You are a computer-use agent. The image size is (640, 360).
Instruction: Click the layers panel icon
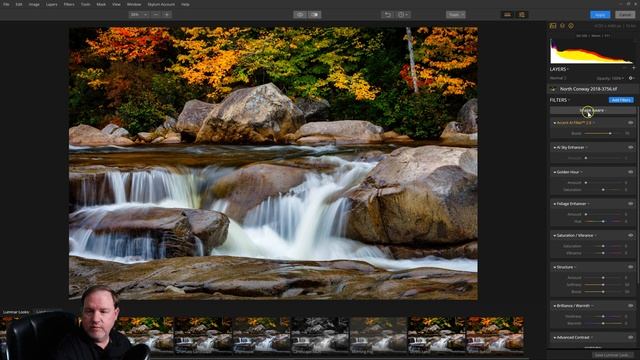click(x=562, y=26)
